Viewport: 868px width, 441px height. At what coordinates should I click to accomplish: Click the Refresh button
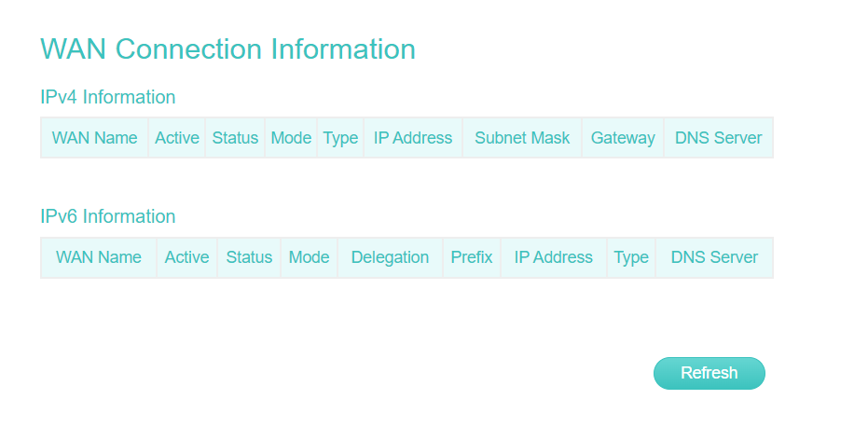(x=709, y=373)
